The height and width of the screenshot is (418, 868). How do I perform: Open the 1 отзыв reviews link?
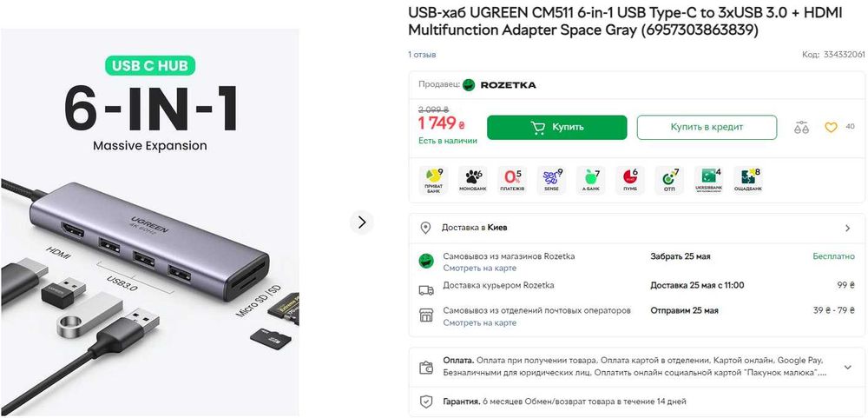click(x=423, y=55)
